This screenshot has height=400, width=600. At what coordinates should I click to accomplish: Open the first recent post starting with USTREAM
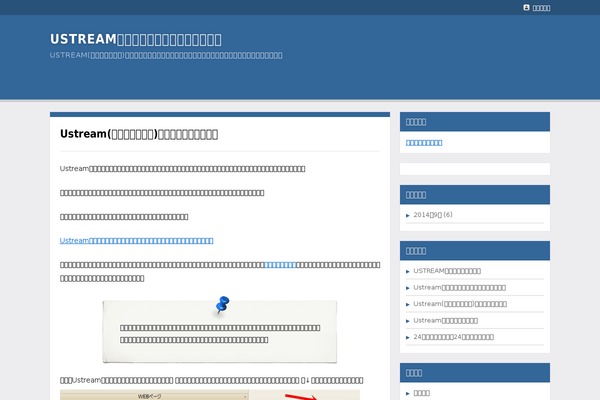pos(447,271)
